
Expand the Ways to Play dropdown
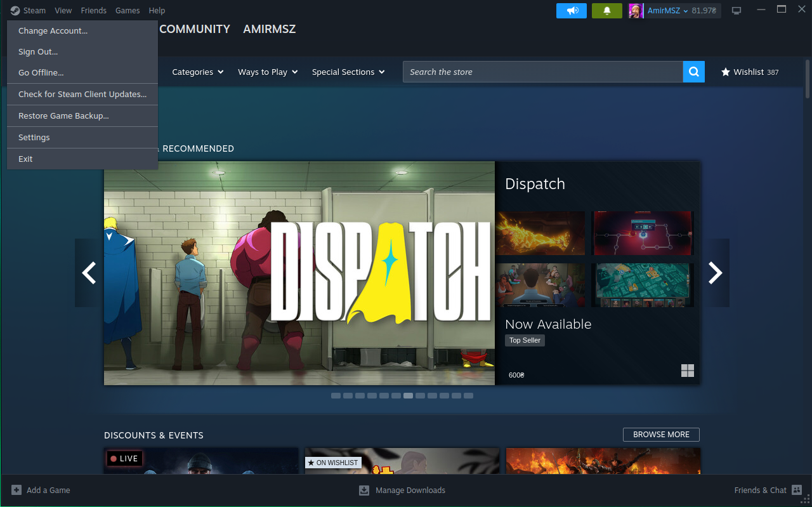pyautogui.click(x=268, y=72)
